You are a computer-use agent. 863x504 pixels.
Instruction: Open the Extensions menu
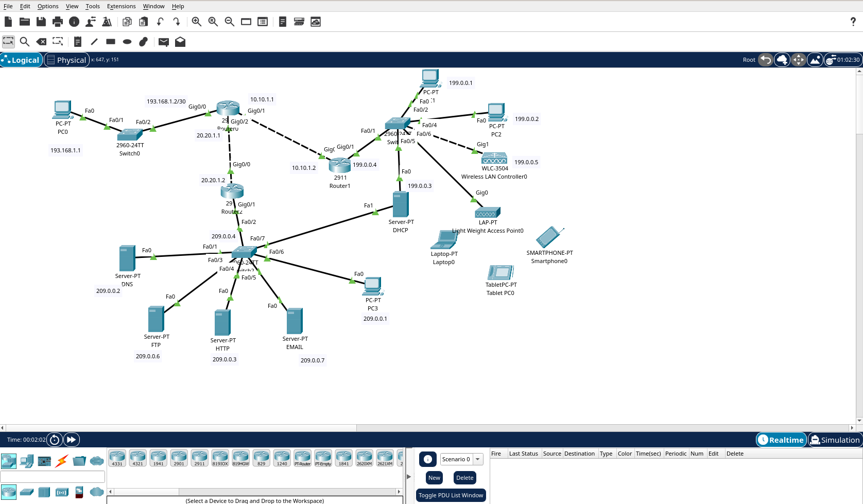click(x=122, y=6)
